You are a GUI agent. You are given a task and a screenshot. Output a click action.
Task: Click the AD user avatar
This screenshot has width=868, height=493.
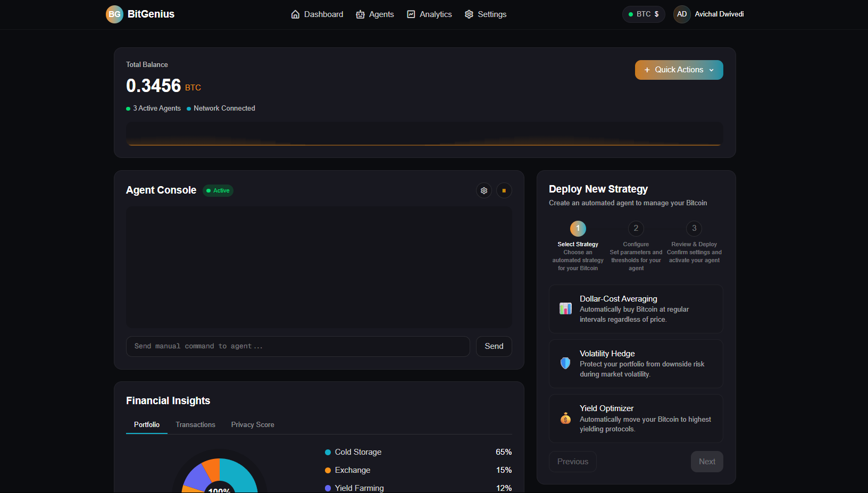pyautogui.click(x=682, y=14)
